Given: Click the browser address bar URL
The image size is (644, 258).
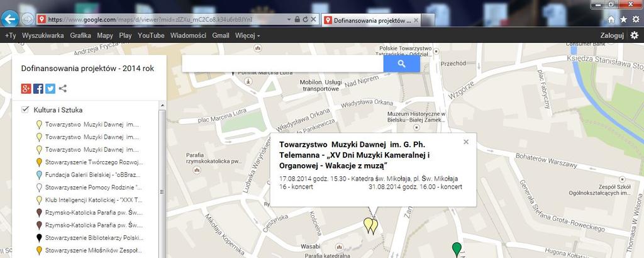Looking at the screenshot, I should (x=150, y=20).
